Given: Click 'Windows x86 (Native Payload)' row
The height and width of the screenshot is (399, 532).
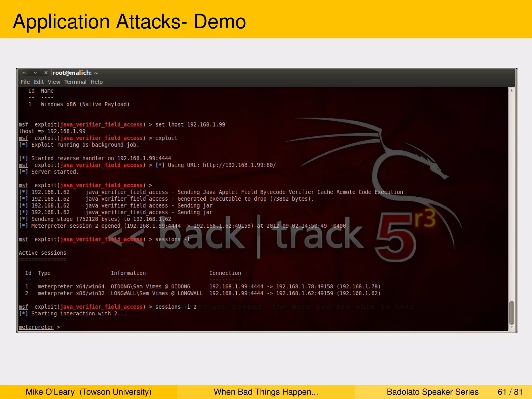Looking at the screenshot, I should pyautogui.click(x=79, y=104).
